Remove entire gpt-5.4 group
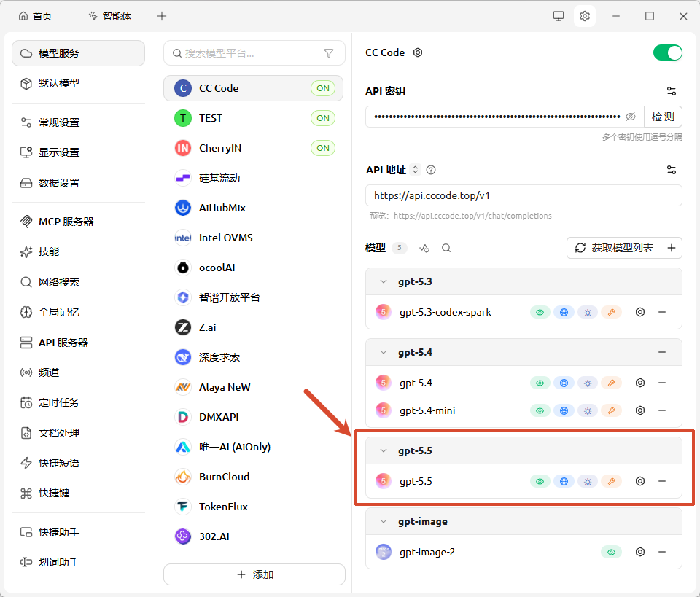Screen dimensions: 700x597 pos(662,353)
